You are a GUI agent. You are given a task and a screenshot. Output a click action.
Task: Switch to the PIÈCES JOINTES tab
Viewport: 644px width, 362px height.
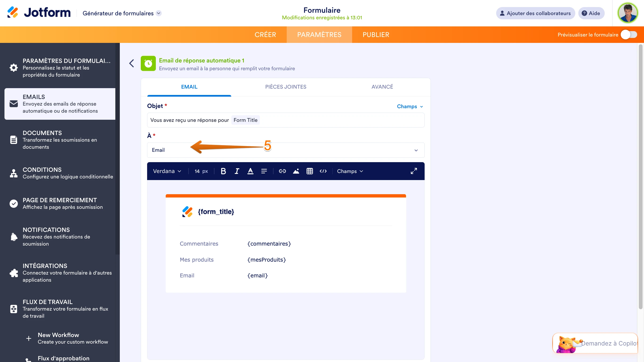(x=286, y=87)
